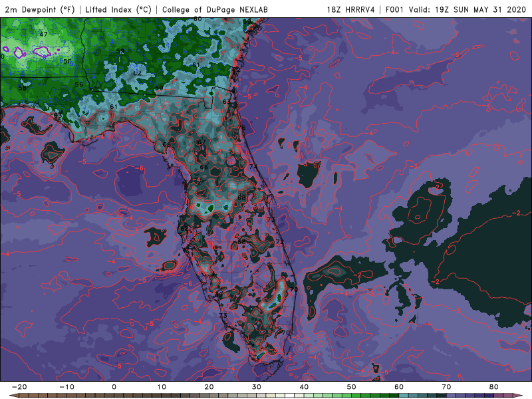The image size is (532, 399).
Task: Click the 'F001' forecast hour label
Action: 395,9
